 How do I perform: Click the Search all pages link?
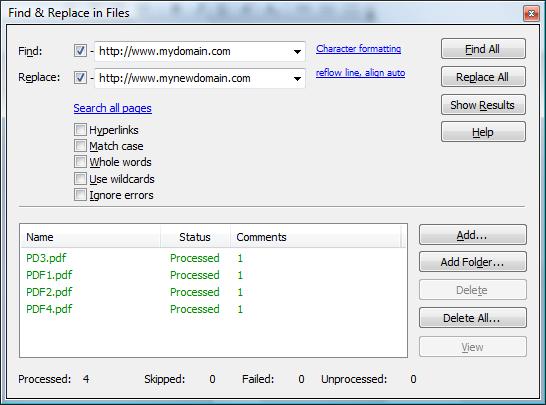112,108
